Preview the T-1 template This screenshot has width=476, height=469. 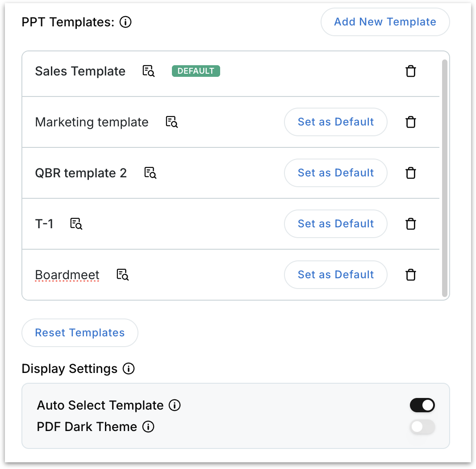(x=76, y=224)
